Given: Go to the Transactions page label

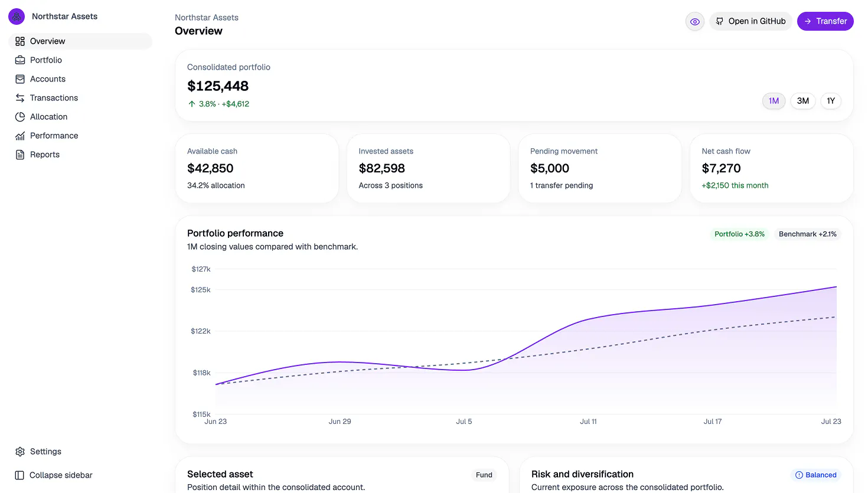Looking at the screenshot, I should (x=54, y=98).
